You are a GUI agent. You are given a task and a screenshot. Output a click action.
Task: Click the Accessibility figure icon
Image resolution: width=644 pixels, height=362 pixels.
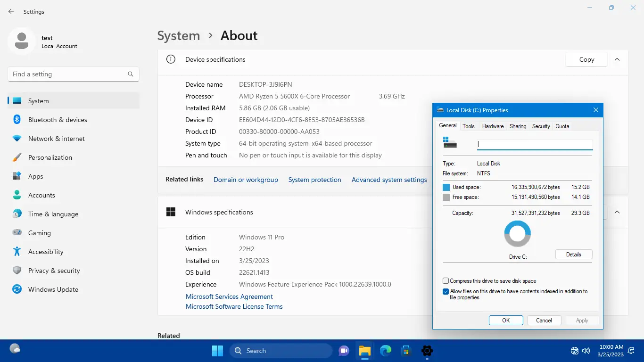tap(17, 252)
